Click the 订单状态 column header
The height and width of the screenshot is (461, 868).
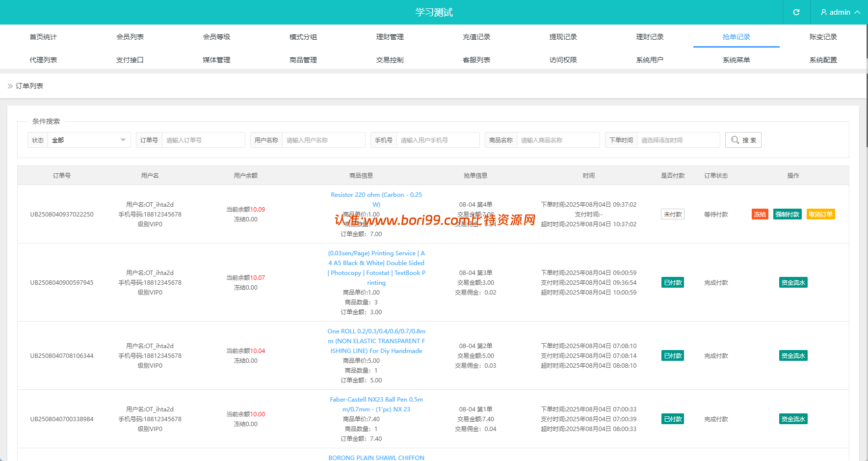click(716, 175)
